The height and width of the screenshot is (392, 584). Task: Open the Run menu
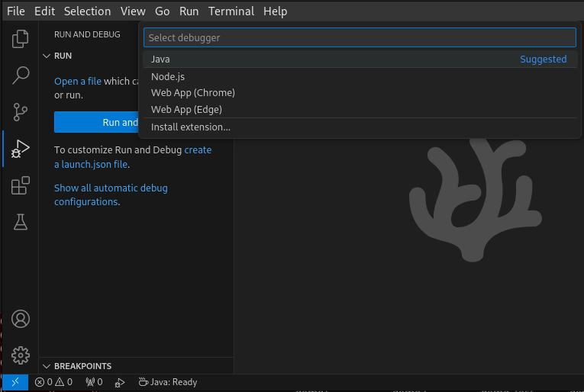(189, 11)
